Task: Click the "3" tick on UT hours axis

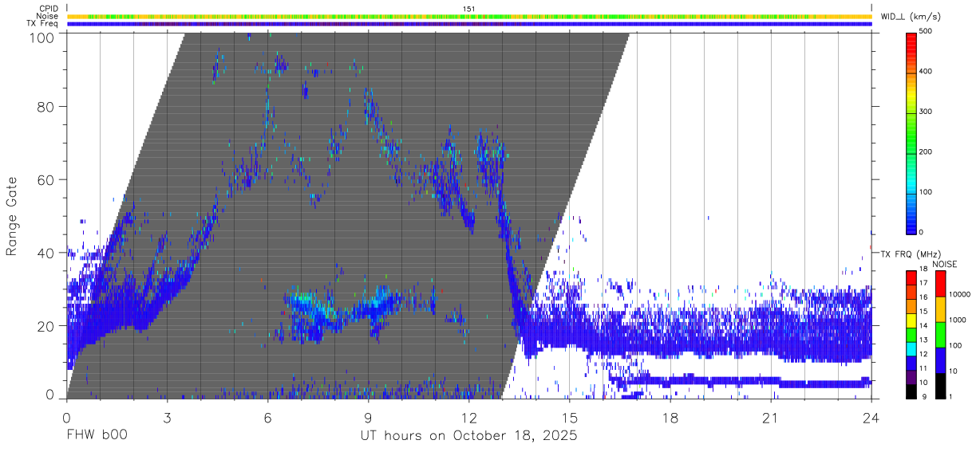Action: (168, 417)
